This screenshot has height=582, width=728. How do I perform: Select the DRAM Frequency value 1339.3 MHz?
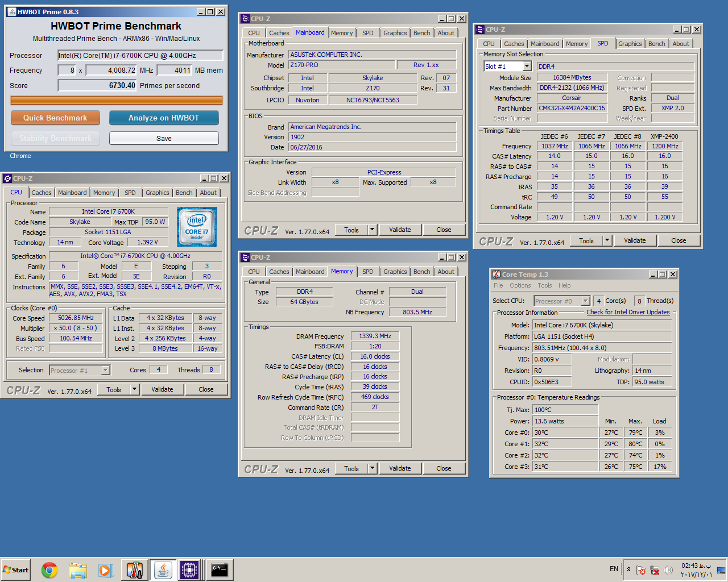(x=375, y=336)
